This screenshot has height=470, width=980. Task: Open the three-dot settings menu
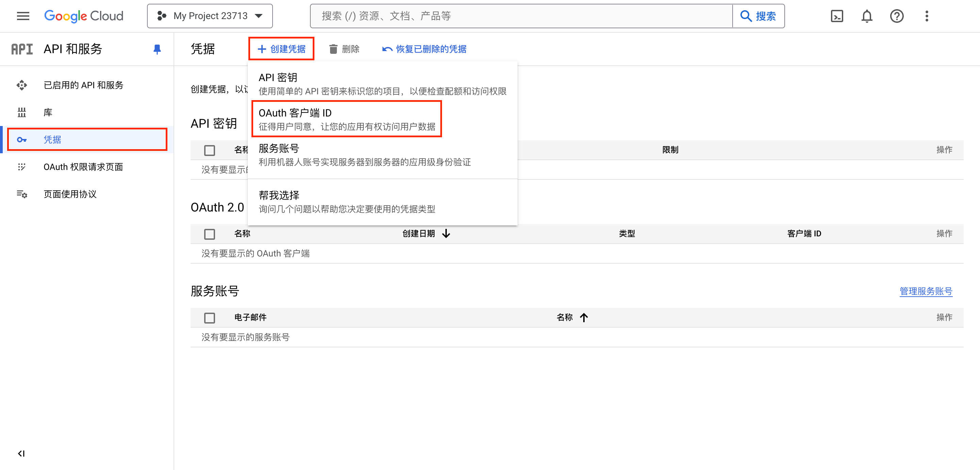click(927, 16)
